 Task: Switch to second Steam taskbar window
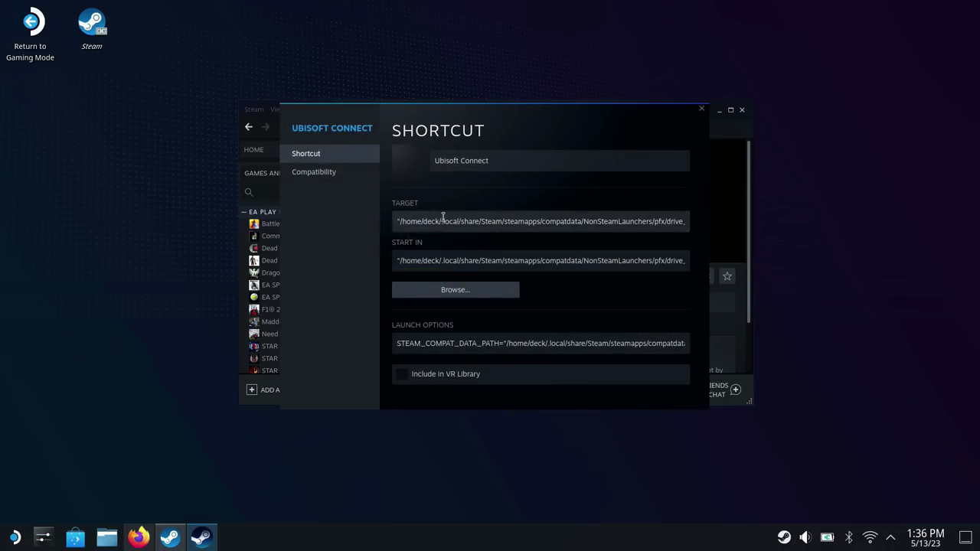[x=202, y=537]
